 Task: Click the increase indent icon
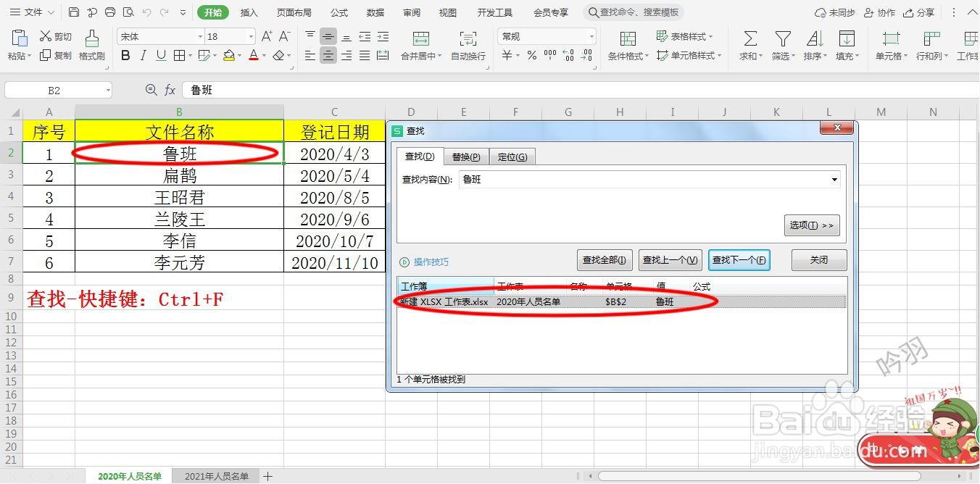[382, 36]
